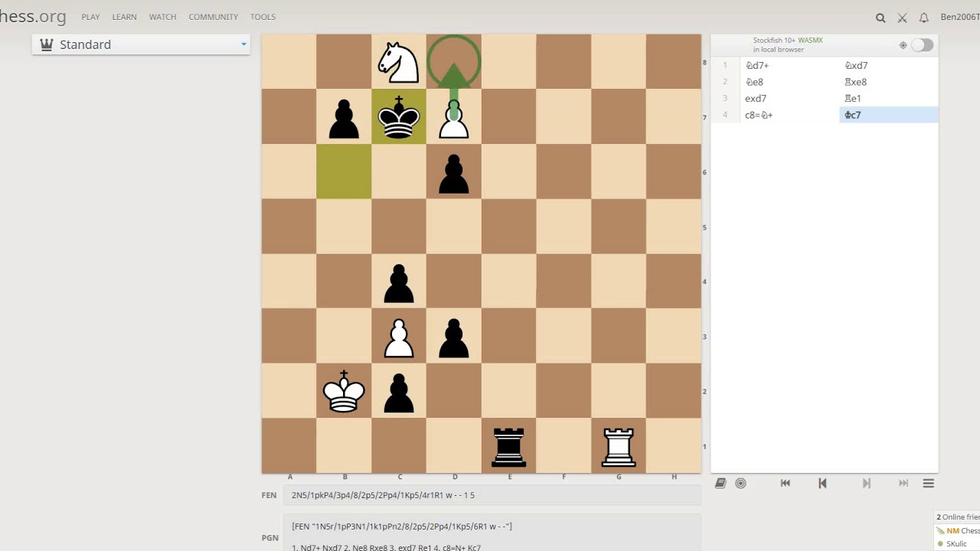
Task: Select move Nd7+ in move list
Action: (x=790, y=66)
